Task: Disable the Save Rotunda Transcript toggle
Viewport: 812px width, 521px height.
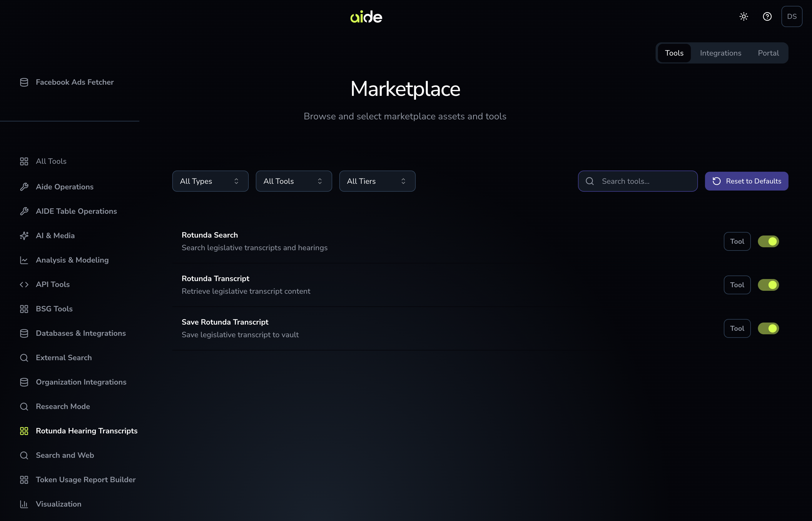Action: pos(768,328)
